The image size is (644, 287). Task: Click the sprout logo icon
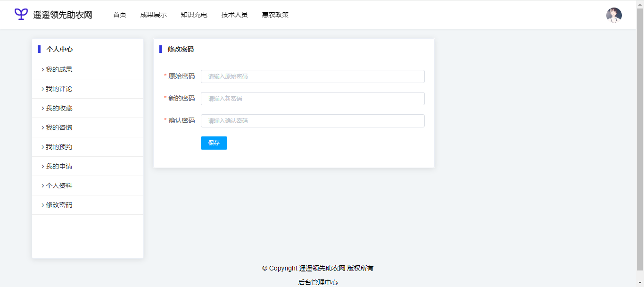pyautogui.click(x=21, y=14)
